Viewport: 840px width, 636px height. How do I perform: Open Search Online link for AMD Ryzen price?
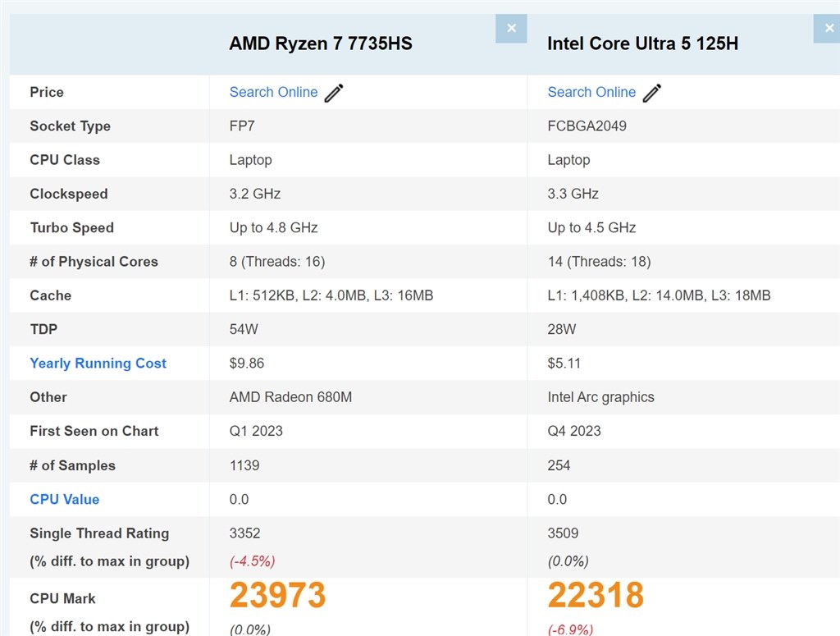click(273, 92)
